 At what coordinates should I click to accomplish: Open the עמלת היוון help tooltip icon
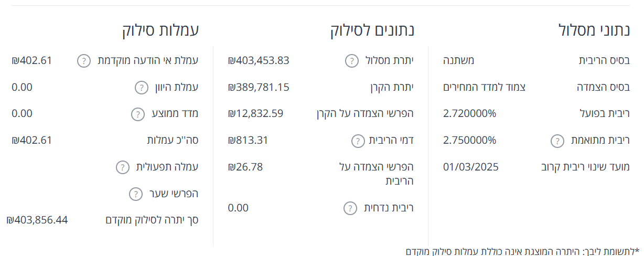click(141, 88)
